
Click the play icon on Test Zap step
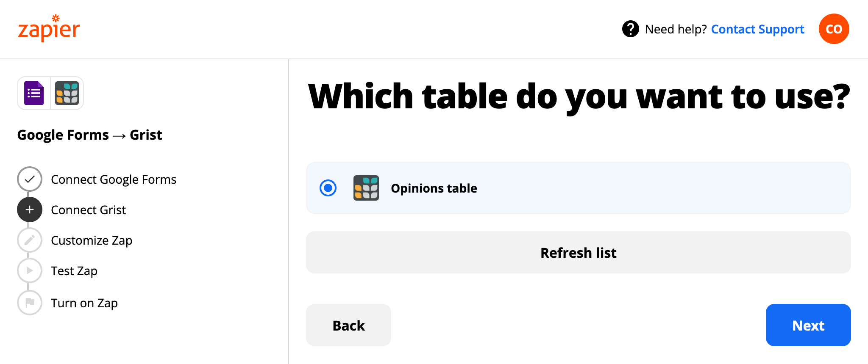point(29,270)
